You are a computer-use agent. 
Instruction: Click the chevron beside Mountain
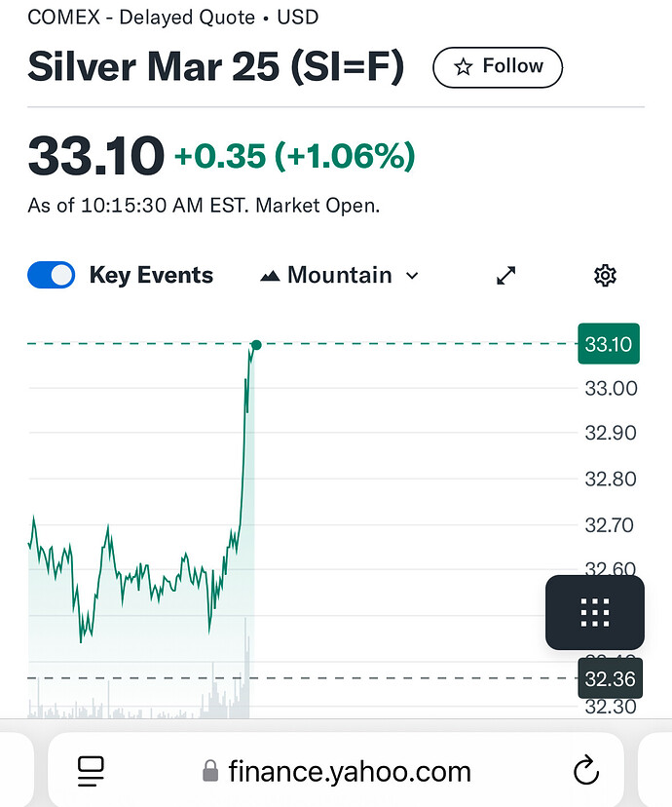(x=412, y=276)
